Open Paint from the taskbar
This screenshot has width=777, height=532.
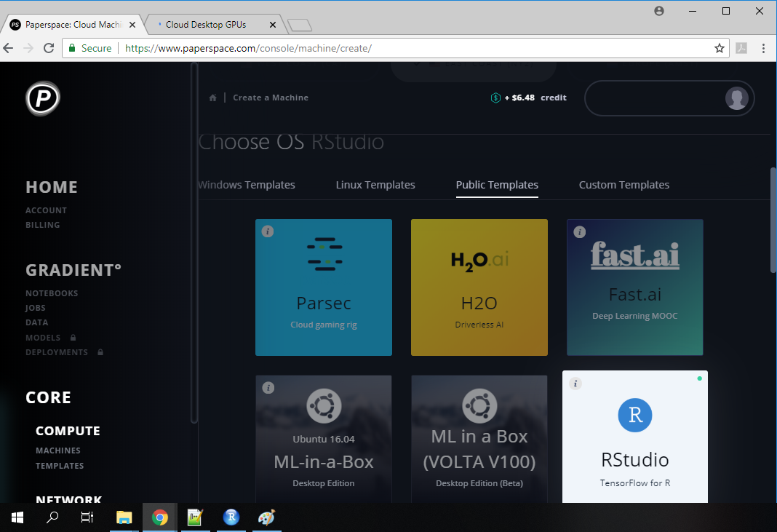[x=266, y=517]
